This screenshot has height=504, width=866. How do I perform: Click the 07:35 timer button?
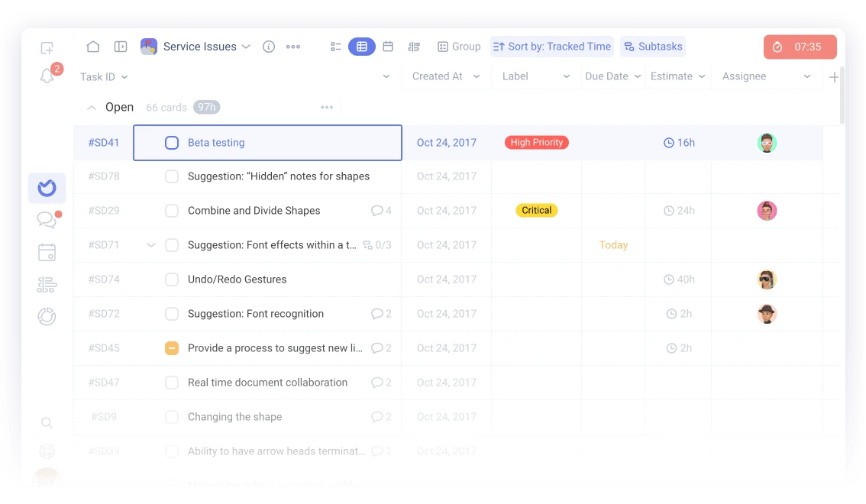(800, 47)
